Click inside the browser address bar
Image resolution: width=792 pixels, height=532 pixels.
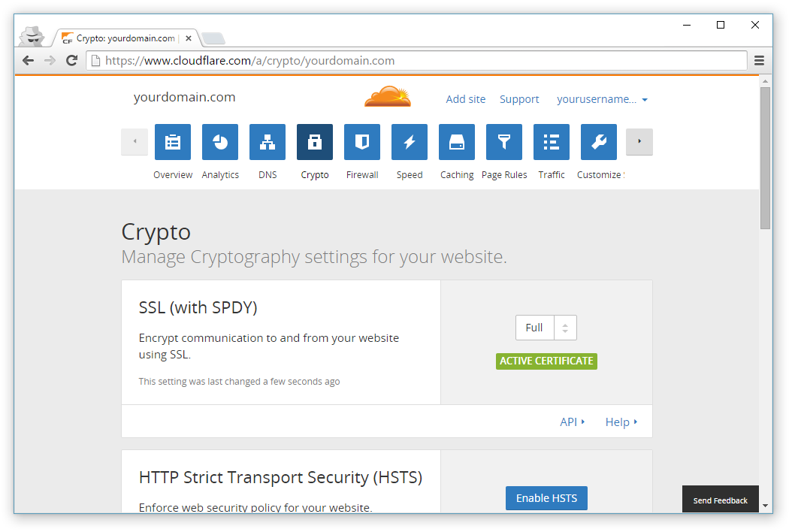[x=376, y=61]
